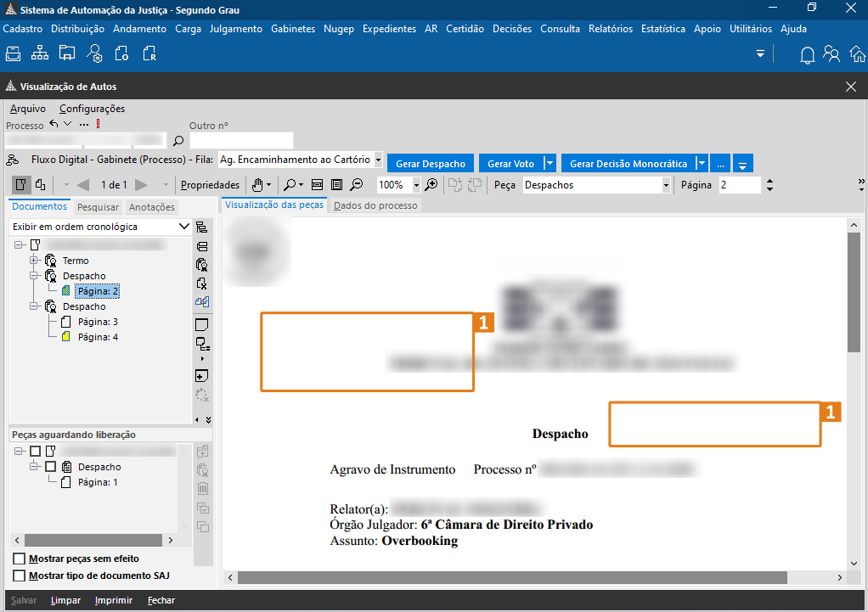Click the undo arrow near Processo
The height and width of the screenshot is (612, 868).
54,124
